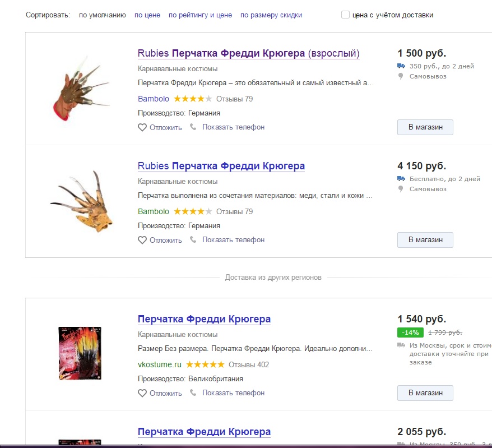Click gray truck icon next to 'Из Москвы'

tap(401, 345)
